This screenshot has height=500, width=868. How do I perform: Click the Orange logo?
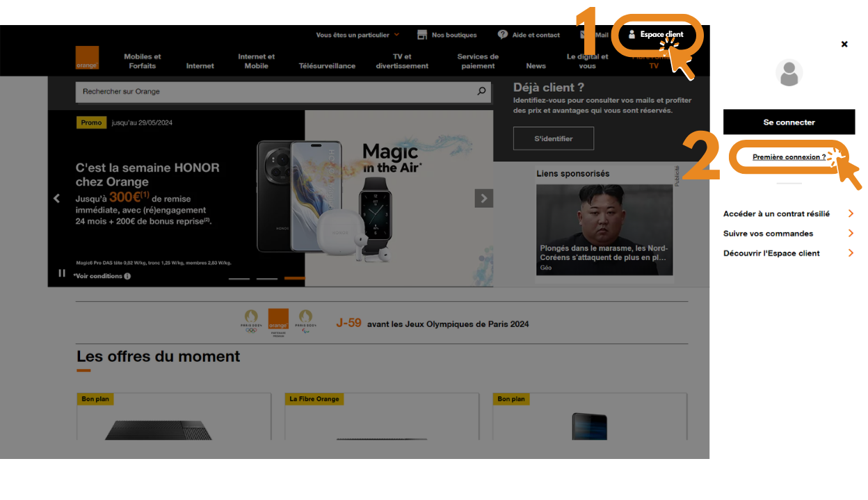pyautogui.click(x=87, y=58)
